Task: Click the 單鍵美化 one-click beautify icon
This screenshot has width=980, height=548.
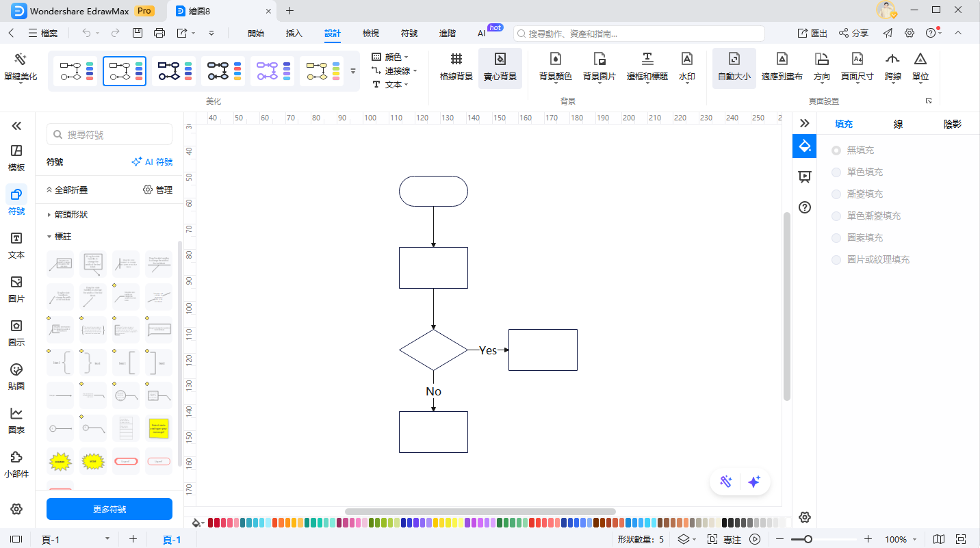Action: [21, 60]
